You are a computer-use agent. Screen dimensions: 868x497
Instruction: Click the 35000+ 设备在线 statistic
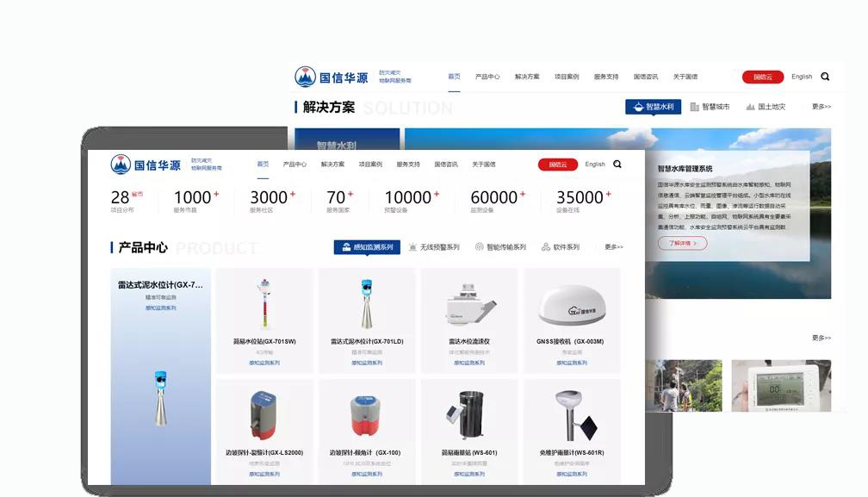(584, 201)
